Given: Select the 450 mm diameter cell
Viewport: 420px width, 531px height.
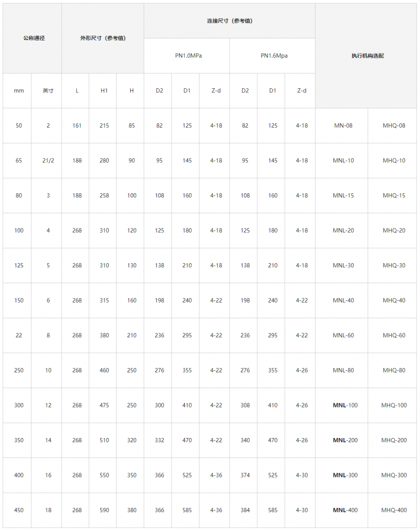Looking at the screenshot, I should tap(17, 510).
